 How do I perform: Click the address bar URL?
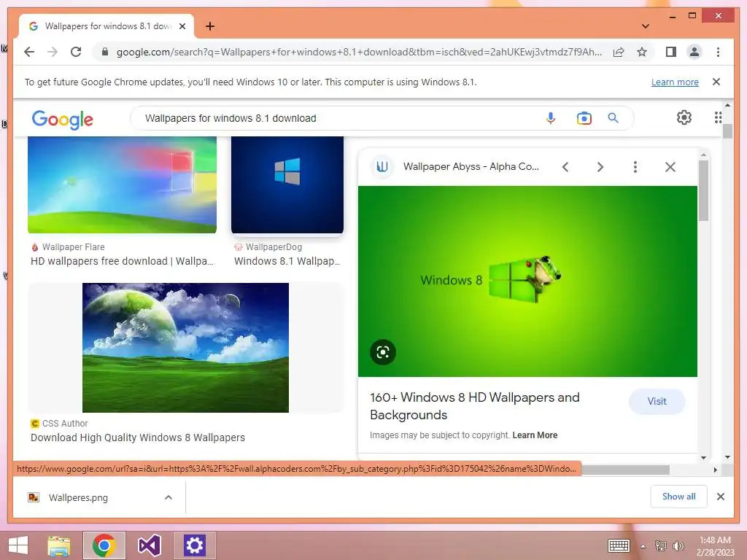click(359, 52)
